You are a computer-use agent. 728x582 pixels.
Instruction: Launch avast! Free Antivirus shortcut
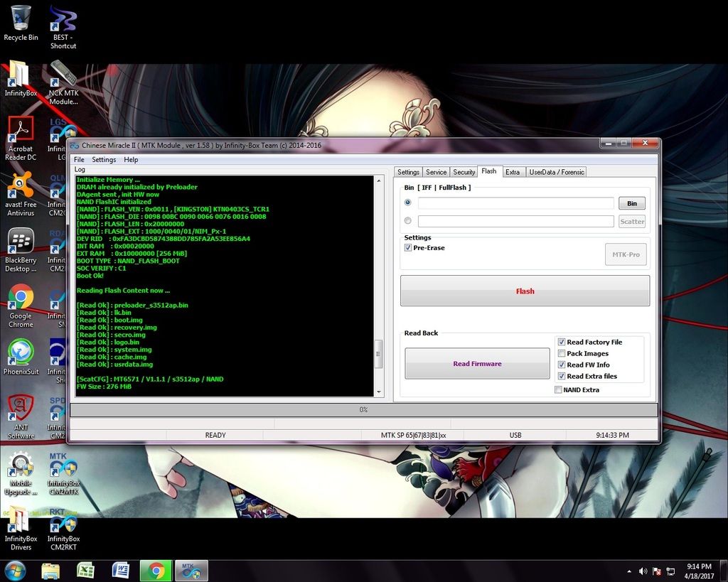21,188
